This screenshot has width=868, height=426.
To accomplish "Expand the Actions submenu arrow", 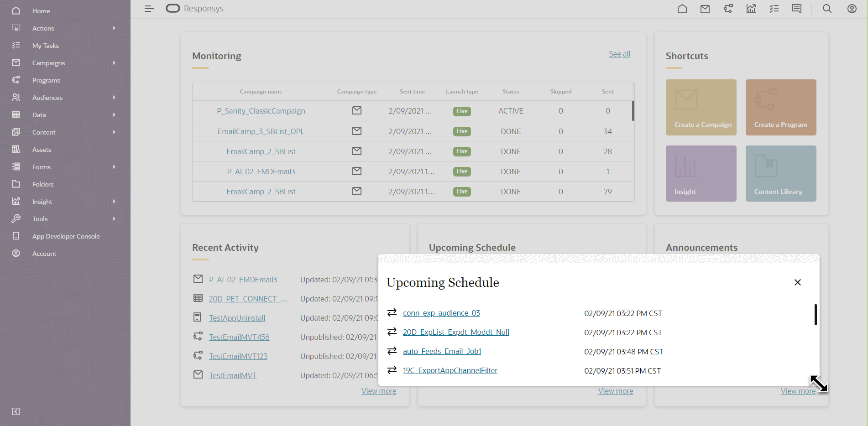I will pos(114,28).
